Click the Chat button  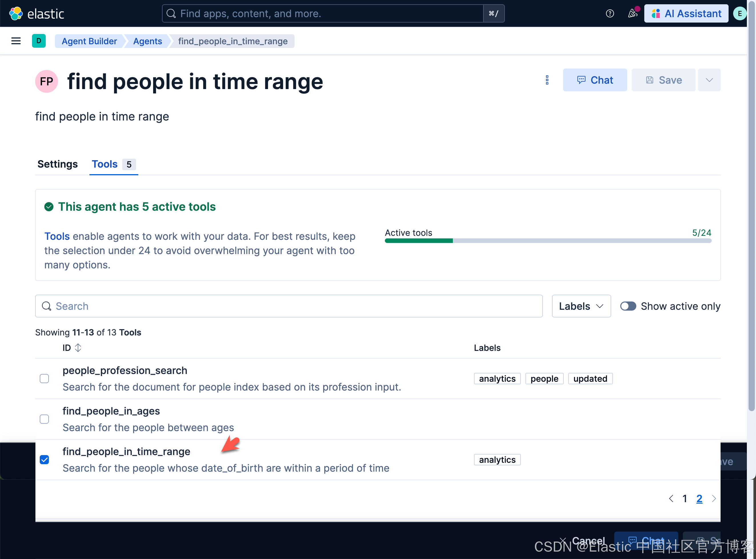595,80
